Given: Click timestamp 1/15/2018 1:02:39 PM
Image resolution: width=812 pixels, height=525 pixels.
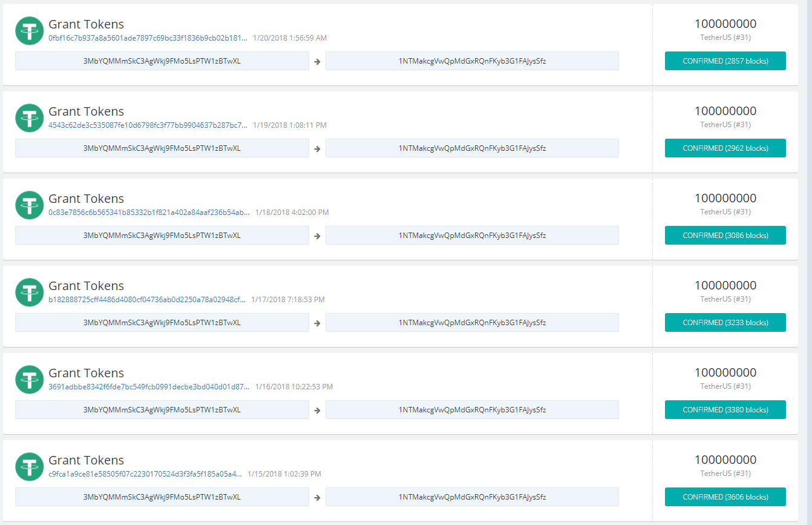Looking at the screenshot, I should [x=284, y=474].
